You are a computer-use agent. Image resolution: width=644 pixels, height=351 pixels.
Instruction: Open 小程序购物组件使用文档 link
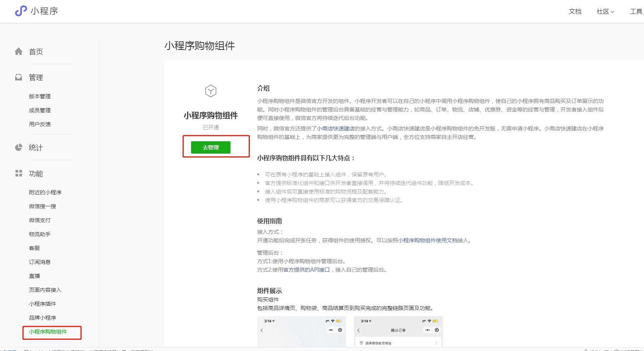[x=428, y=240]
